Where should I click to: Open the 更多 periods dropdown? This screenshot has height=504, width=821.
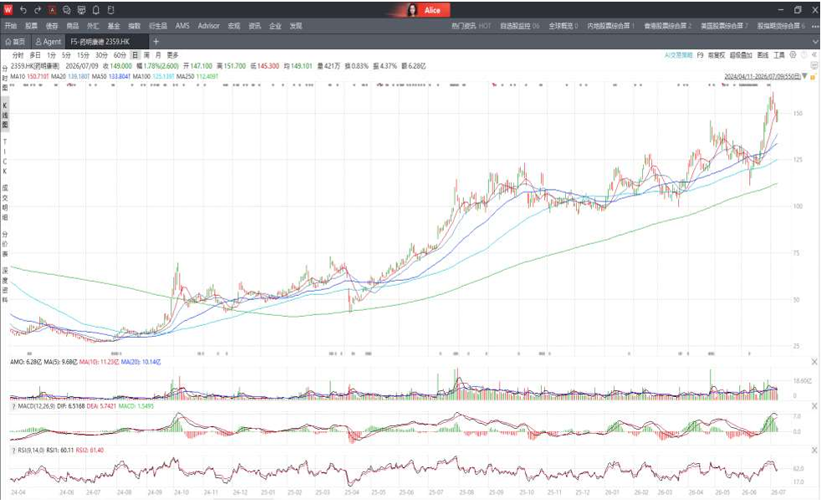click(173, 55)
